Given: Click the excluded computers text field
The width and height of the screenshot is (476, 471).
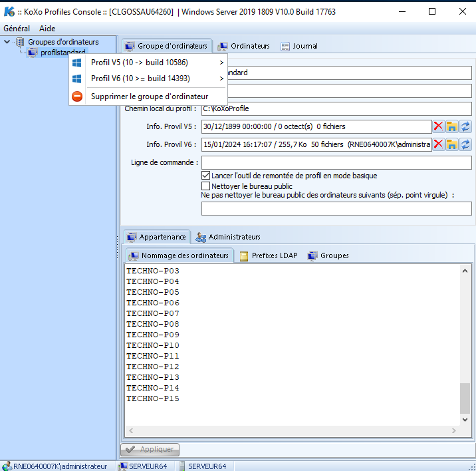Looking at the screenshot, I should pos(336,209).
